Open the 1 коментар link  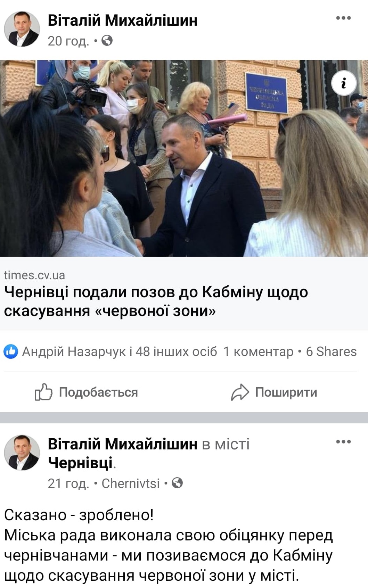pyautogui.click(x=259, y=352)
